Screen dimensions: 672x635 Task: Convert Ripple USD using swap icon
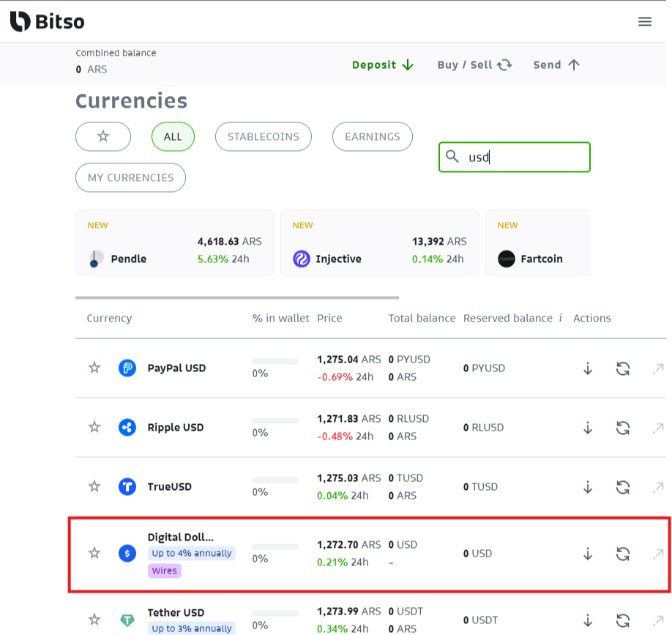tap(623, 428)
